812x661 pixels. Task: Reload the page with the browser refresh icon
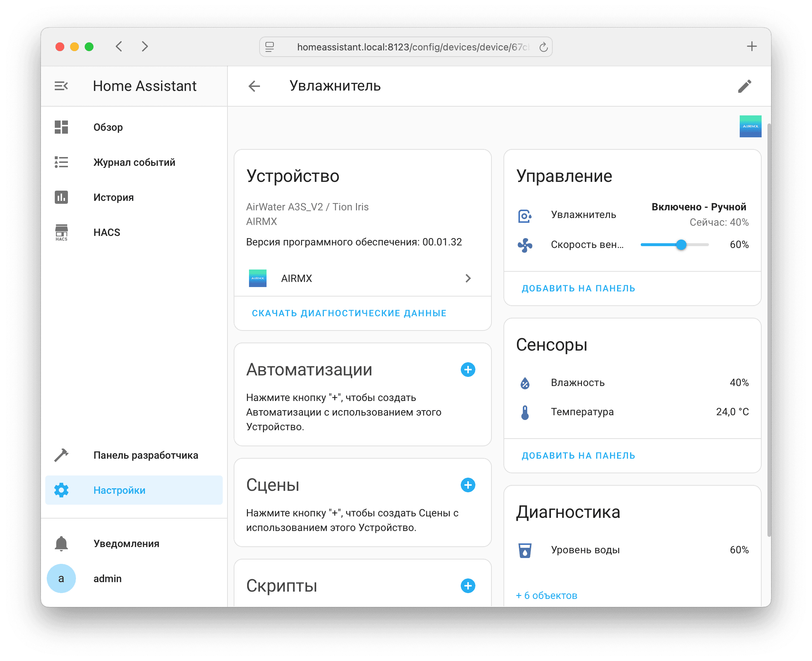[x=543, y=47]
